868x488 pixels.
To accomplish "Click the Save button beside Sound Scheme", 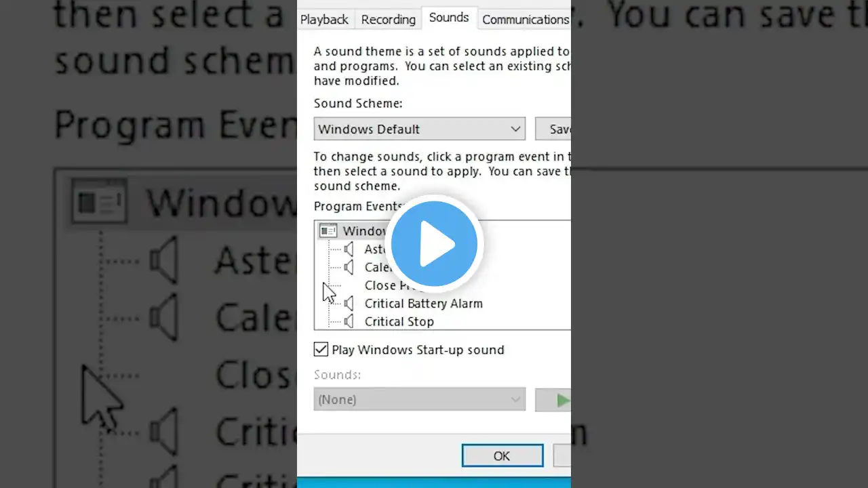I will pyautogui.click(x=553, y=129).
